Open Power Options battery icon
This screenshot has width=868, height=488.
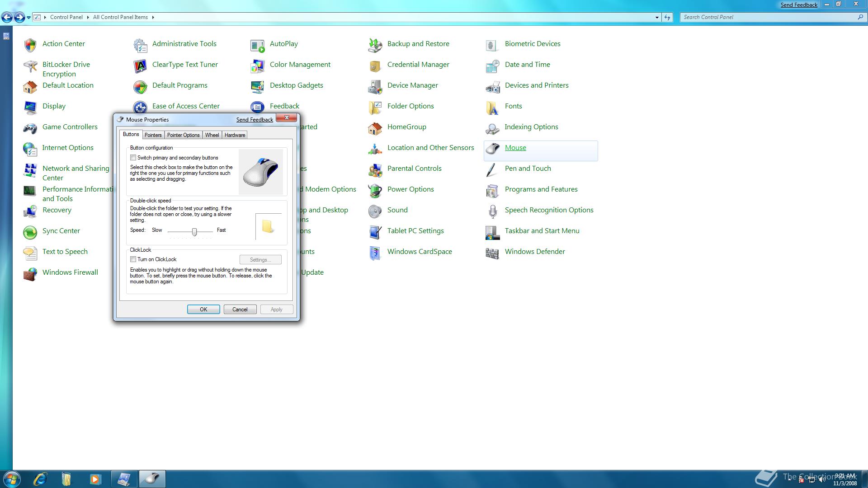(375, 191)
